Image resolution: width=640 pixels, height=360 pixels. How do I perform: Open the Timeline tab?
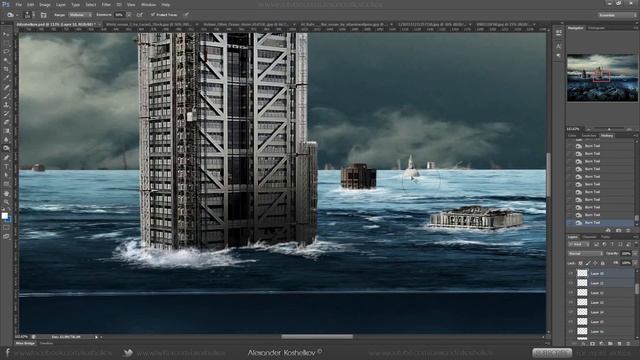click(46, 343)
